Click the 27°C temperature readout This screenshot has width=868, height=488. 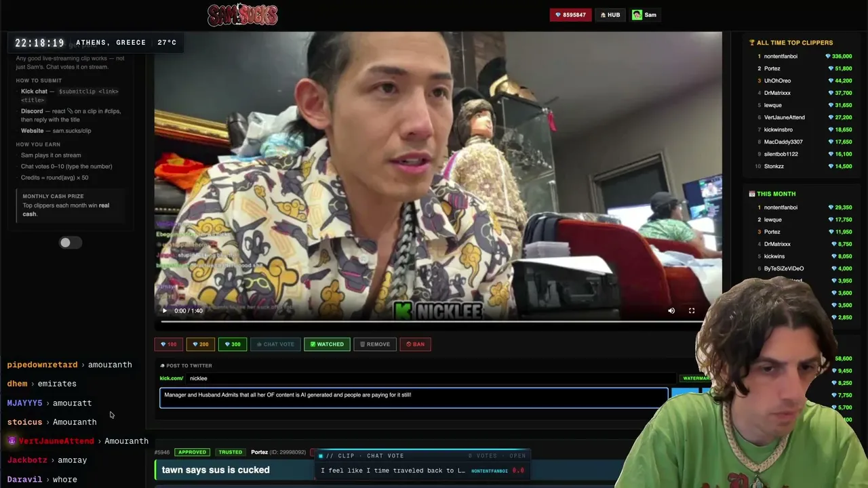coord(167,43)
